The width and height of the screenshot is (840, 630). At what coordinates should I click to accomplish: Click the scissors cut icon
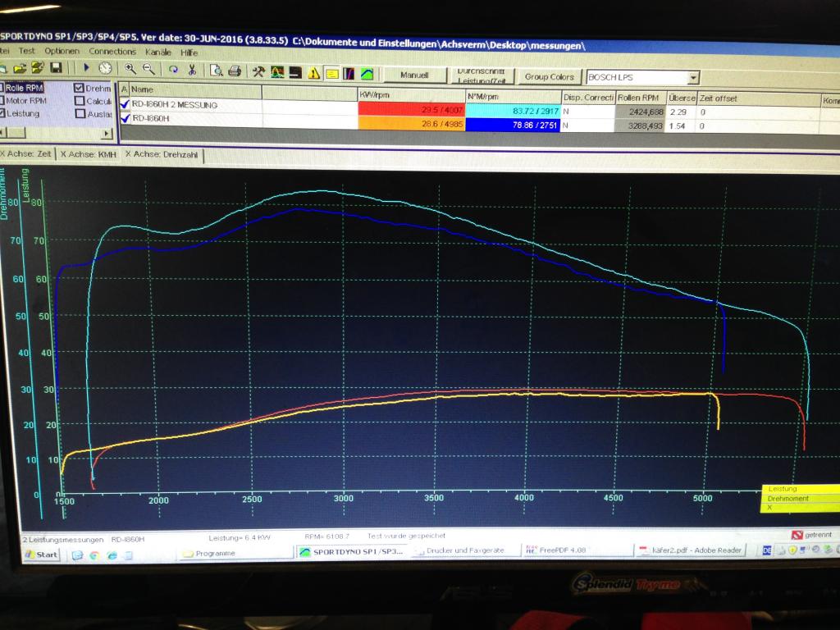coord(192,70)
